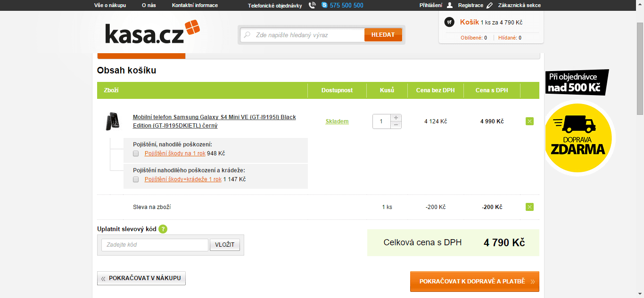The height and width of the screenshot is (298, 644).
Task: Click the pencil icon next to Registrace
Action: (x=489, y=5)
